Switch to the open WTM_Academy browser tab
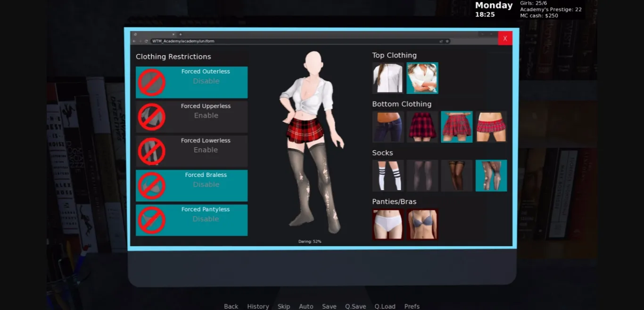The image size is (644, 310). click(x=151, y=34)
